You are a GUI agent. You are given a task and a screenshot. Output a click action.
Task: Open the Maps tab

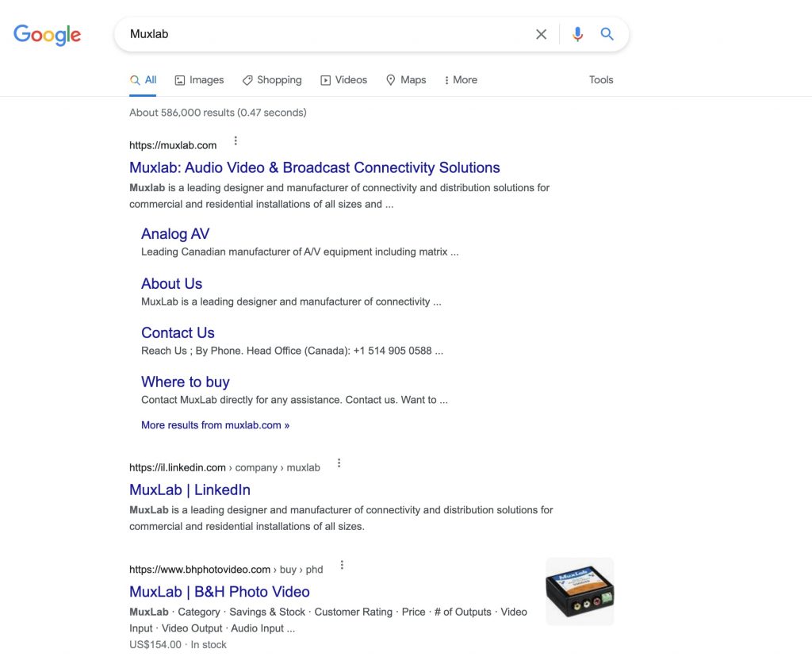click(x=406, y=80)
